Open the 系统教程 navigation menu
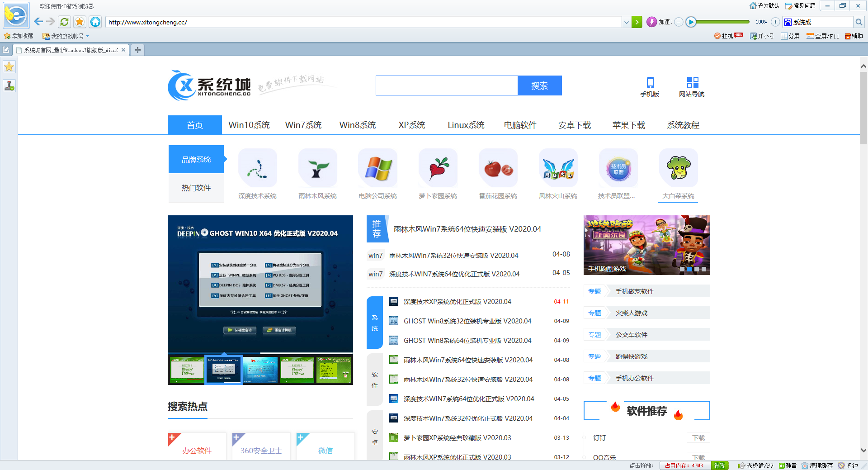 point(683,125)
